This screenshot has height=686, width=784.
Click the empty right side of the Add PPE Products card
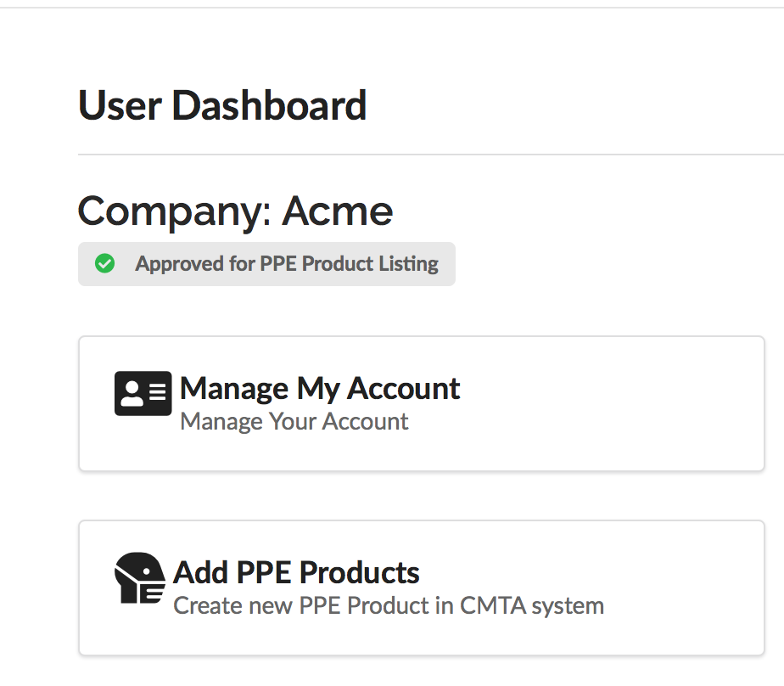[685, 588]
